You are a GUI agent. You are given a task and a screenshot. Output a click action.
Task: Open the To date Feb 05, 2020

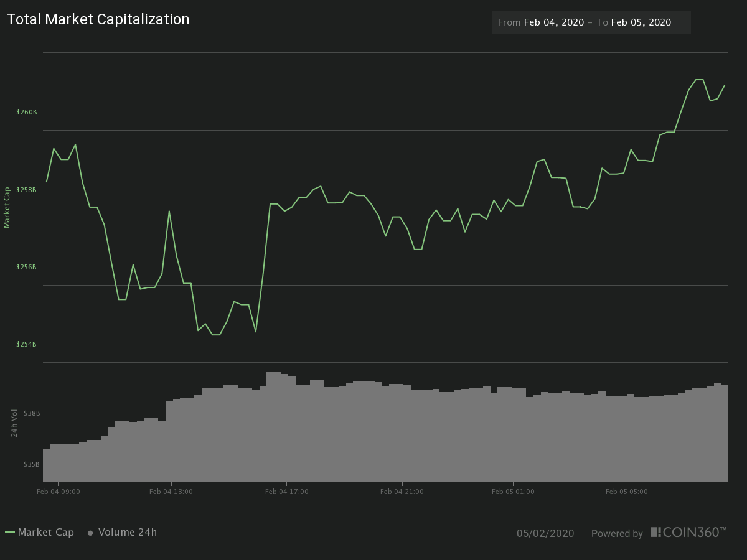(641, 22)
